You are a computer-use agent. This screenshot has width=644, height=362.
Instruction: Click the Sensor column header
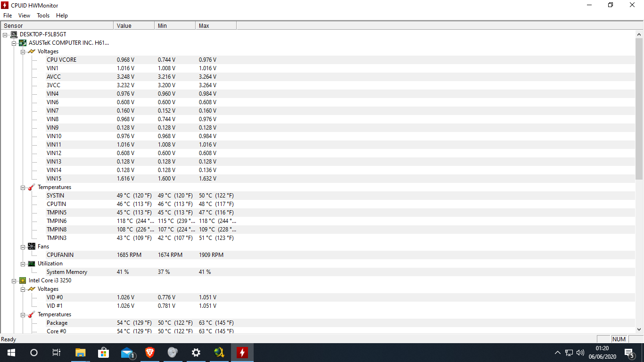[57, 25]
